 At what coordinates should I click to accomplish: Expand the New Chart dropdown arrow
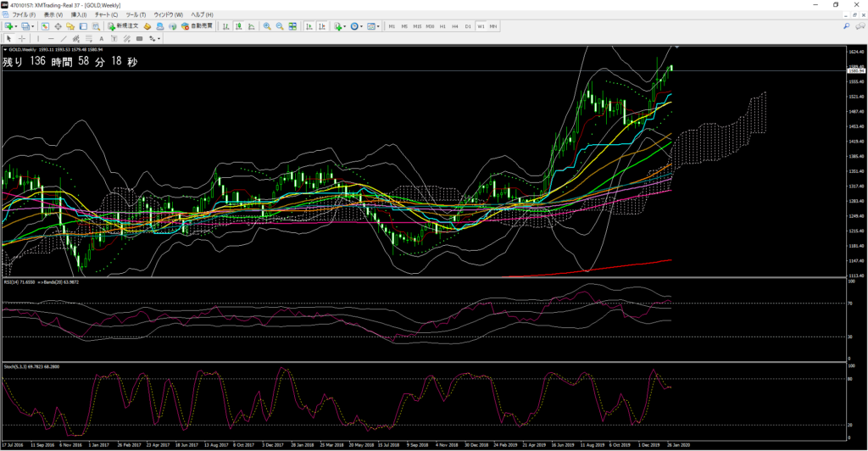pyautogui.click(x=16, y=26)
